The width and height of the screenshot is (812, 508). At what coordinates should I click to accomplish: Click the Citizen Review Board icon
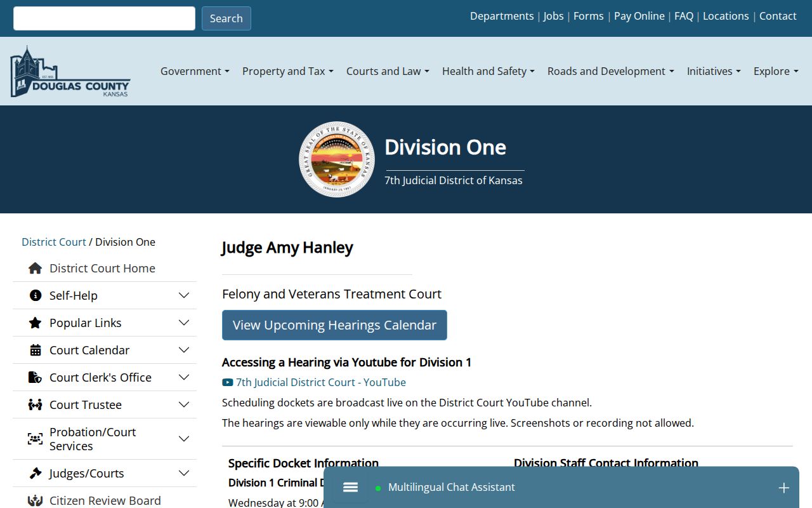click(x=36, y=500)
